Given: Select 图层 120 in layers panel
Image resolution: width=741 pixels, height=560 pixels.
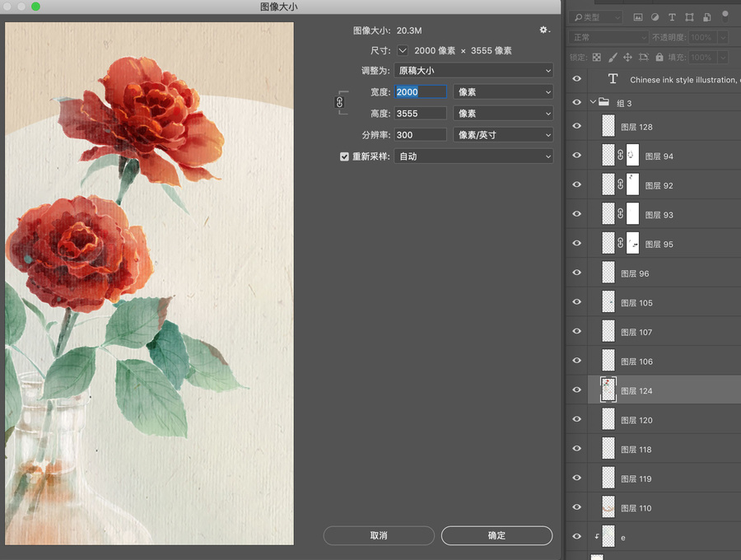Looking at the screenshot, I should tap(664, 420).
